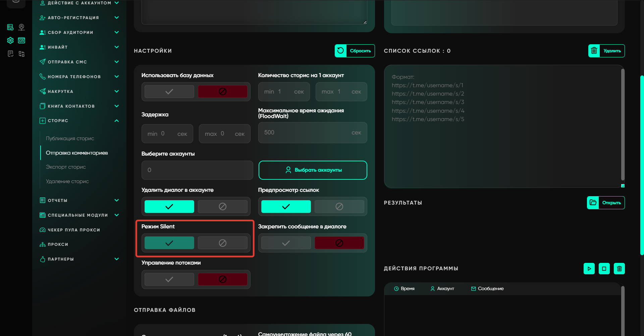The height and width of the screenshot is (336, 644).
Task: Clear program actions with the trash icon
Action: click(619, 269)
